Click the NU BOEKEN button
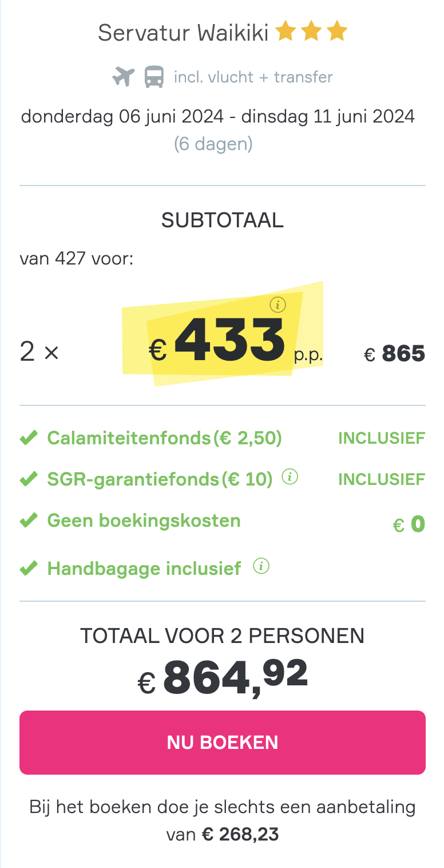Viewport: 444px width, 868px height. point(223,743)
